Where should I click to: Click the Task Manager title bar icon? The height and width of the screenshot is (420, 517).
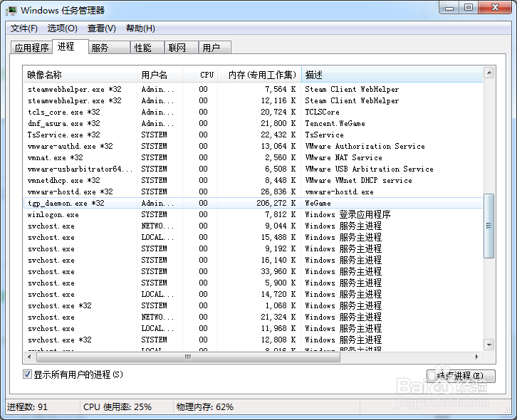[x=11, y=11]
